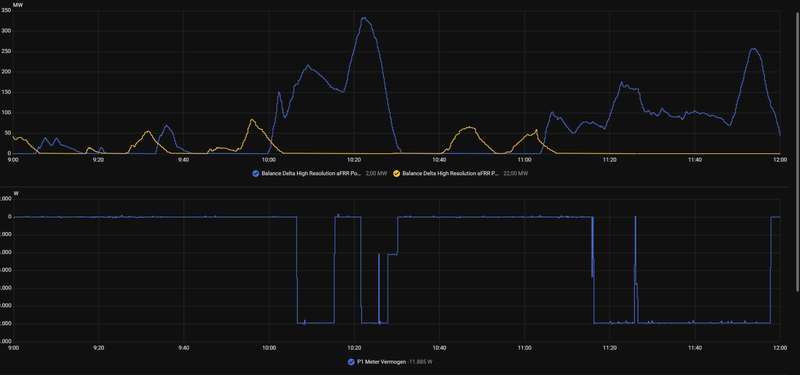Click the 'MW' unit label of the upper chart

(17, 4)
